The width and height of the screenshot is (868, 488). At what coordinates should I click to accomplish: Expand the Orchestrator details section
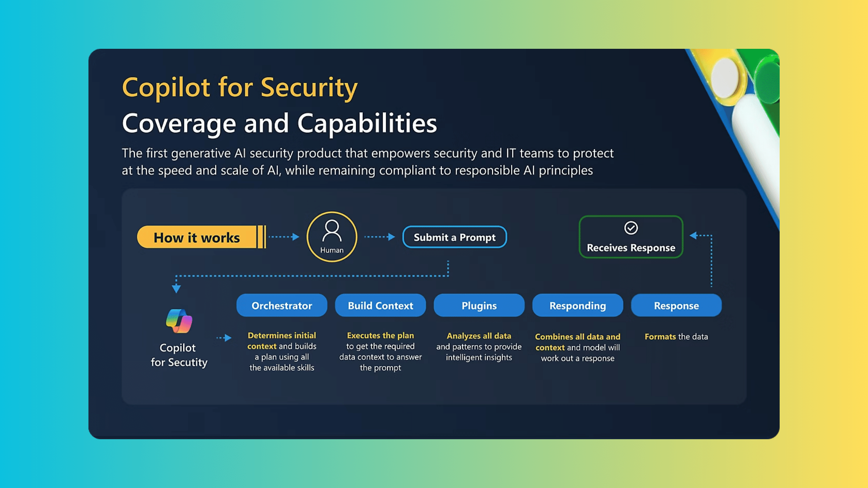[x=281, y=305]
